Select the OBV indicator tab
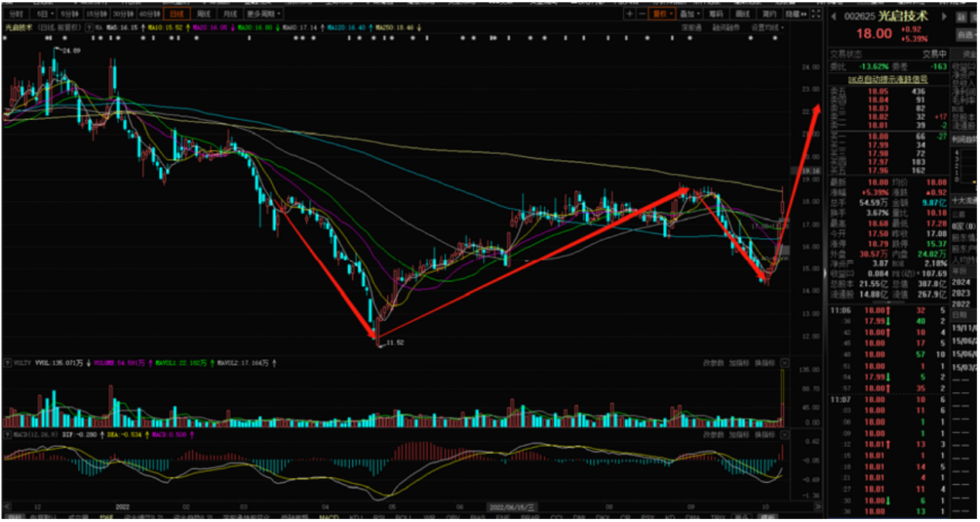The width and height of the screenshot is (980, 522). click(x=453, y=517)
